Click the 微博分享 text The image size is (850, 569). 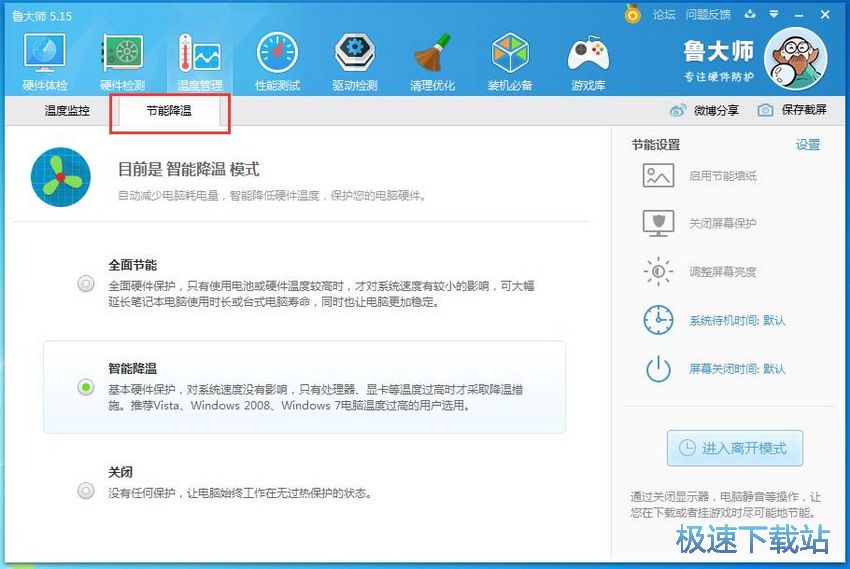tap(716, 111)
